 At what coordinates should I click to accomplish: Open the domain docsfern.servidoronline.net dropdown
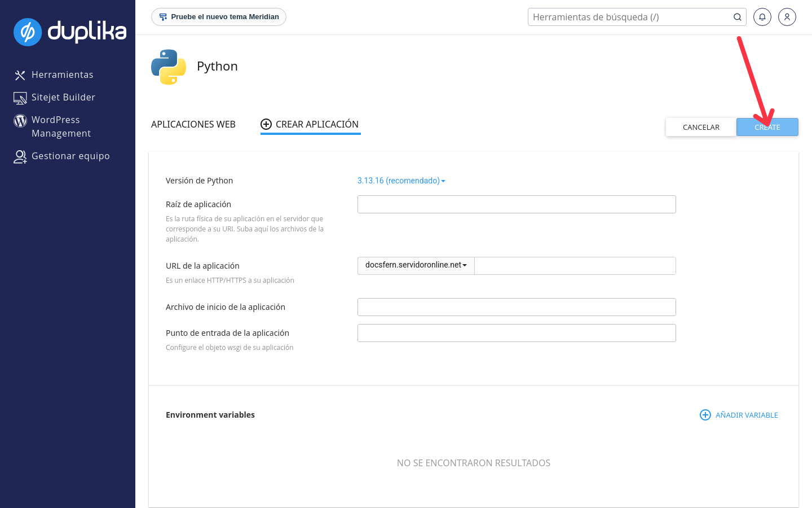tap(416, 265)
